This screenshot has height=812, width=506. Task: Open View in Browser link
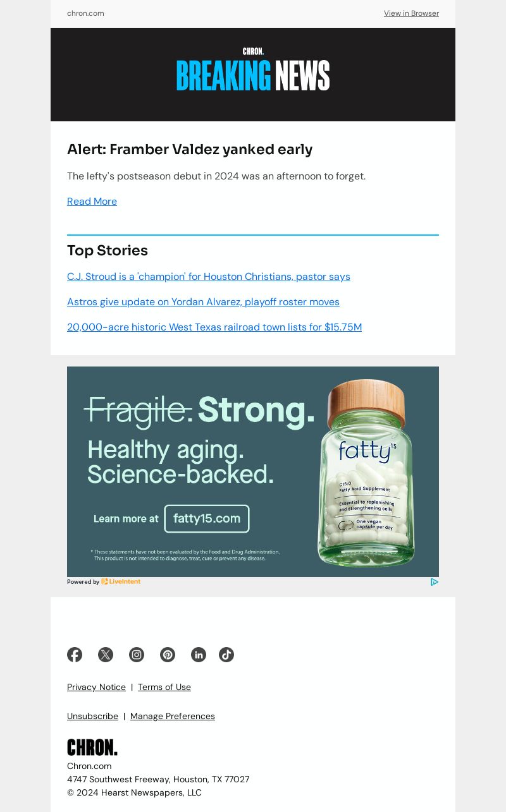pos(411,13)
